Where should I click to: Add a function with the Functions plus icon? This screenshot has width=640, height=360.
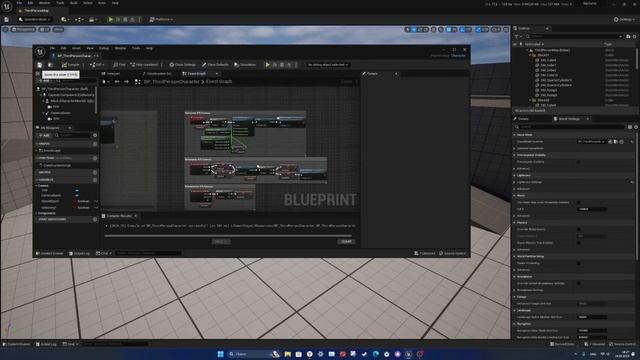(x=95, y=158)
